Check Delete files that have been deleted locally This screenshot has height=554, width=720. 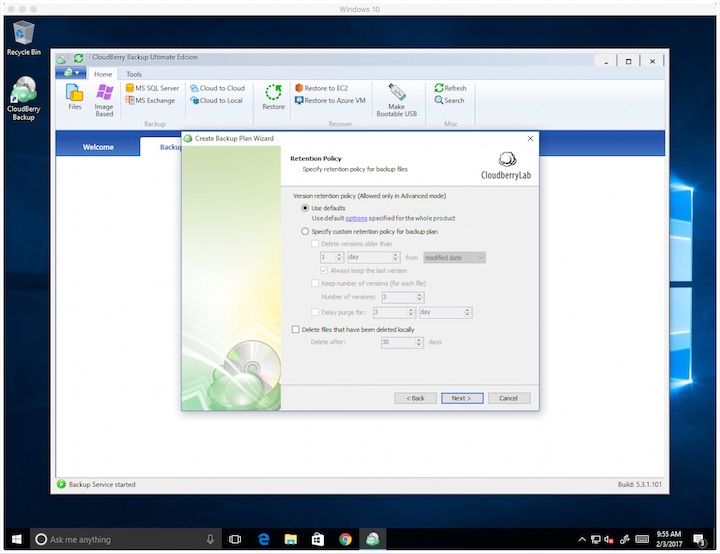296,329
